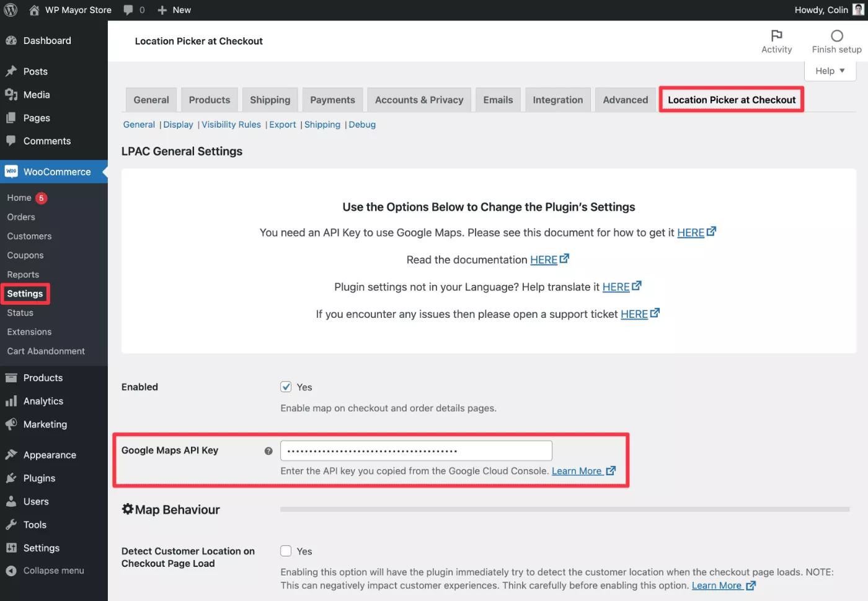The height and width of the screenshot is (601, 868).
Task: Open the New content menu
Action: pyautogui.click(x=174, y=10)
